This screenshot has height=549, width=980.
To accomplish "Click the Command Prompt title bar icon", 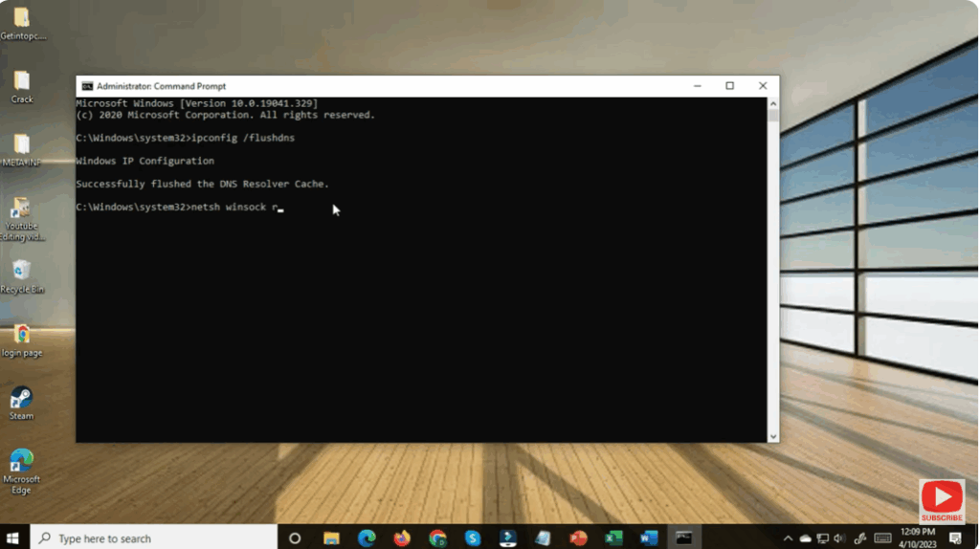I will click(87, 86).
